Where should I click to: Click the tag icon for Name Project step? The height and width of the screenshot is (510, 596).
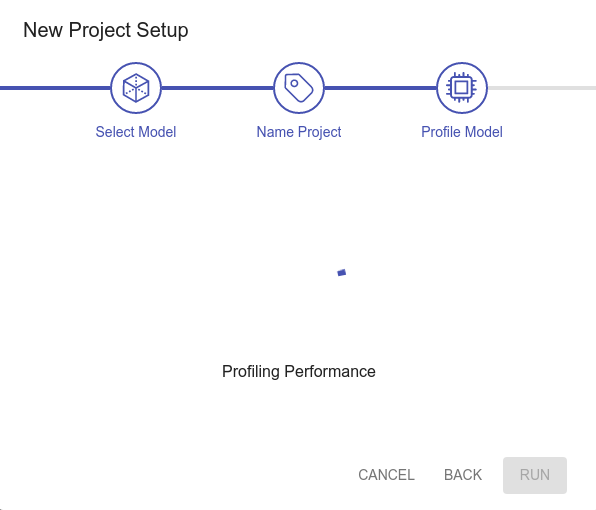[299, 88]
